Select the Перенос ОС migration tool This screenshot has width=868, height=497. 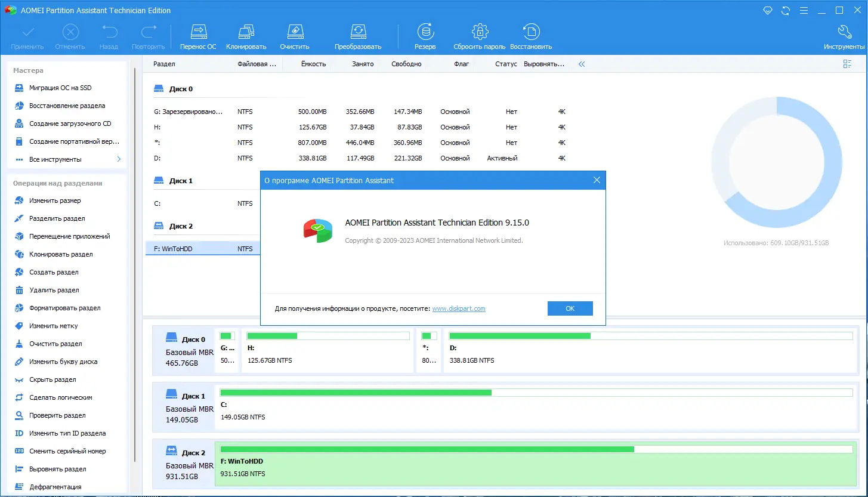pos(198,35)
